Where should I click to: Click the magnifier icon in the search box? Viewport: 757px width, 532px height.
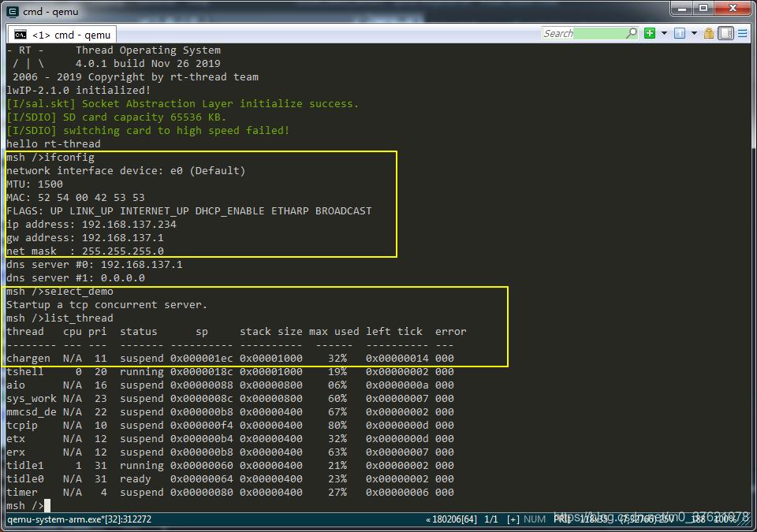click(632, 33)
